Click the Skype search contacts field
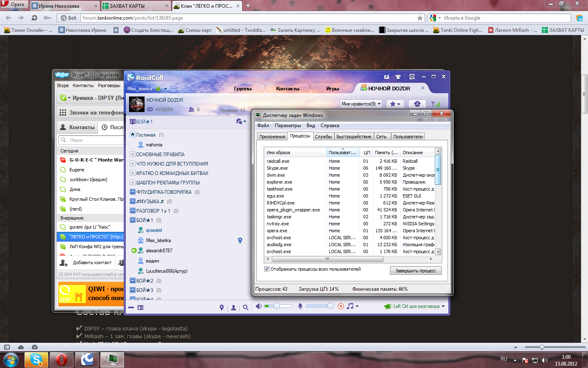 (x=91, y=140)
